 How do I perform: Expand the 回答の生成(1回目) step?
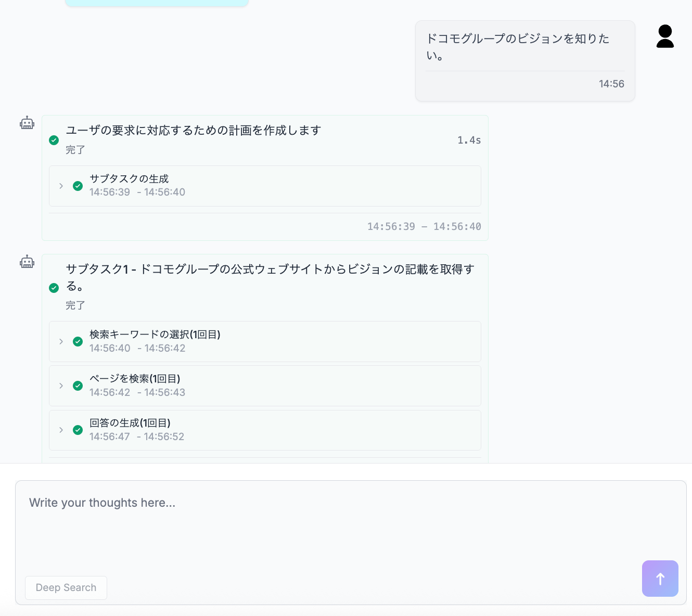(x=61, y=430)
